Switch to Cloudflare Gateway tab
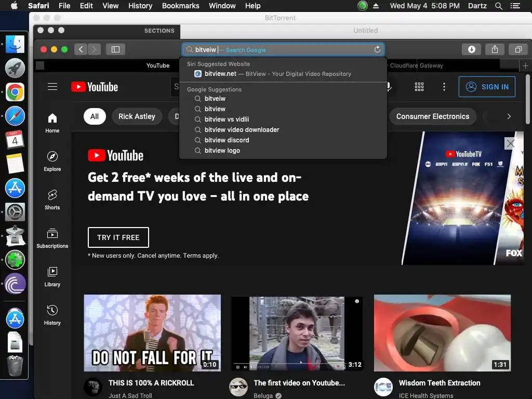 (x=416, y=65)
